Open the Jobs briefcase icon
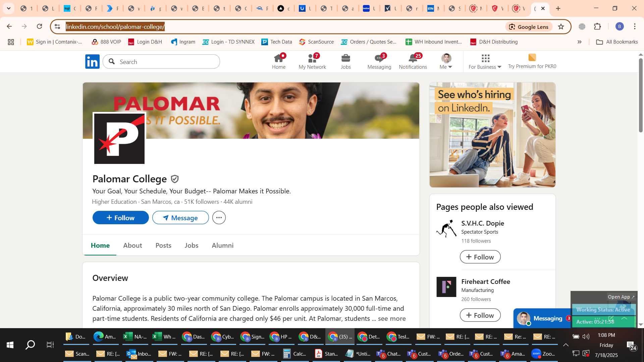This screenshot has height=362, width=644. tap(345, 62)
